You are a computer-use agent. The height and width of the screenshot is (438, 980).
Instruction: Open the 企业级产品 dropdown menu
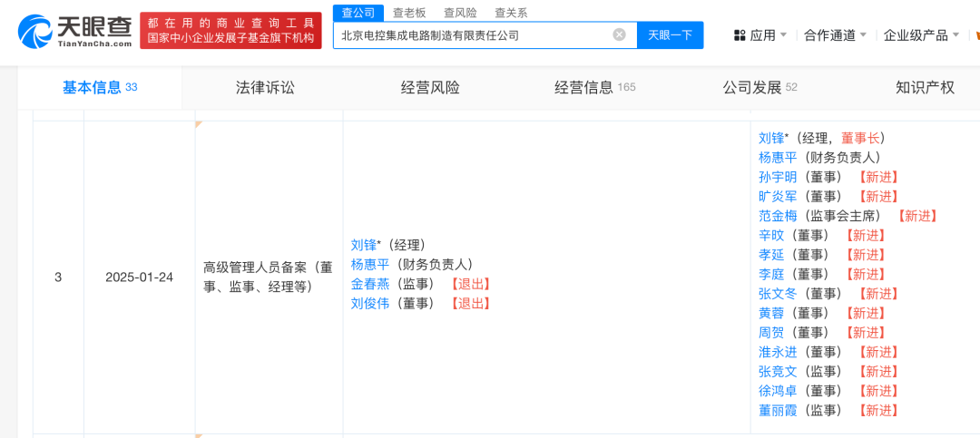tap(921, 35)
